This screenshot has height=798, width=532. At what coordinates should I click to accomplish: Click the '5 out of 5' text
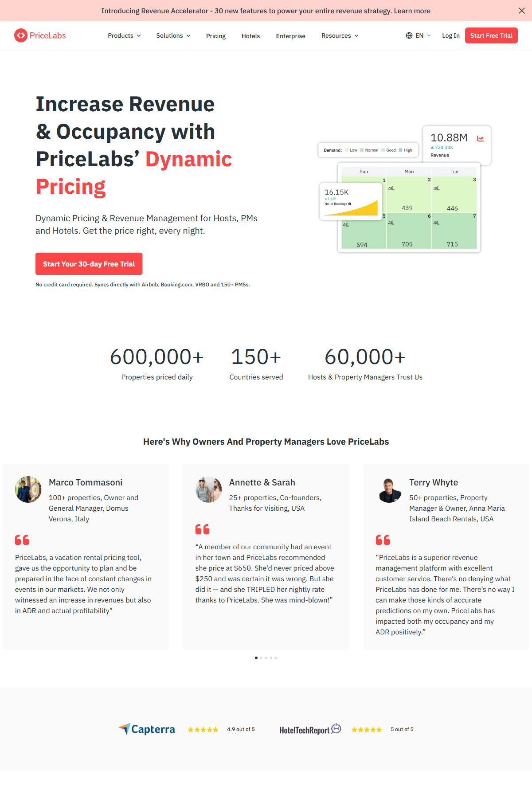coord(402,729)
